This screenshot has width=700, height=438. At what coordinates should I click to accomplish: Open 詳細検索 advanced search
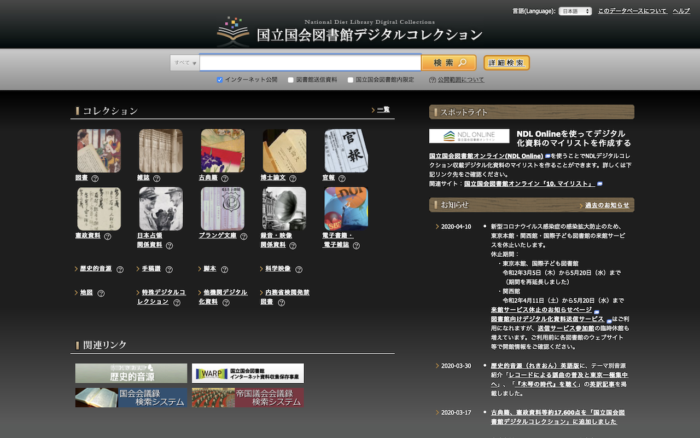[506, 62]
